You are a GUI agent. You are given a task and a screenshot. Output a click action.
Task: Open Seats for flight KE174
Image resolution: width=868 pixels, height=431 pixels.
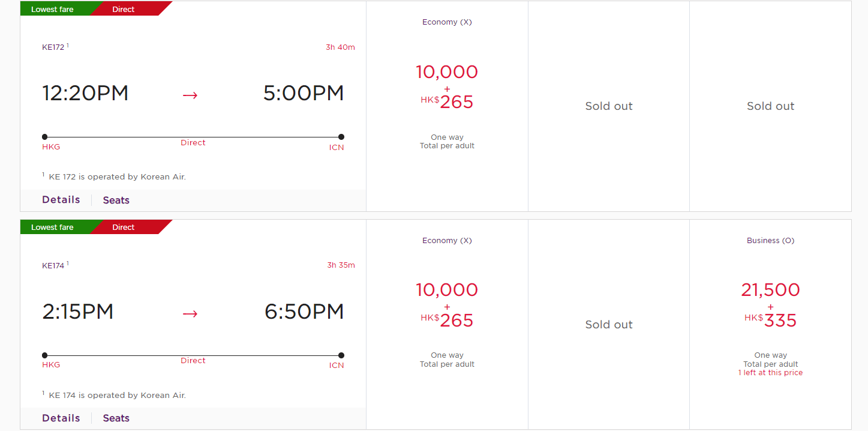click(116, 418)
